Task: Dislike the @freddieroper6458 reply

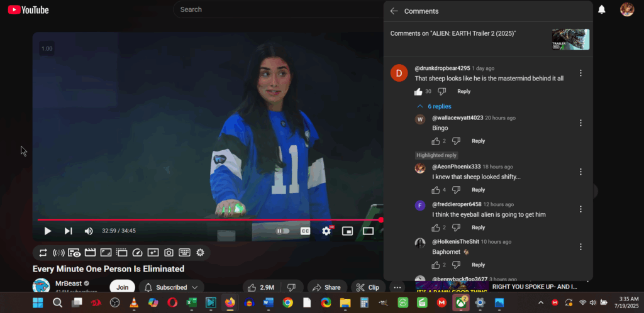Action: pos(456,228)
